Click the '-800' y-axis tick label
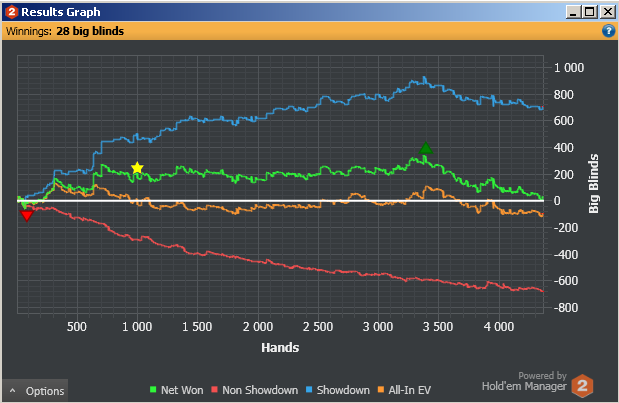 (566, 307)
